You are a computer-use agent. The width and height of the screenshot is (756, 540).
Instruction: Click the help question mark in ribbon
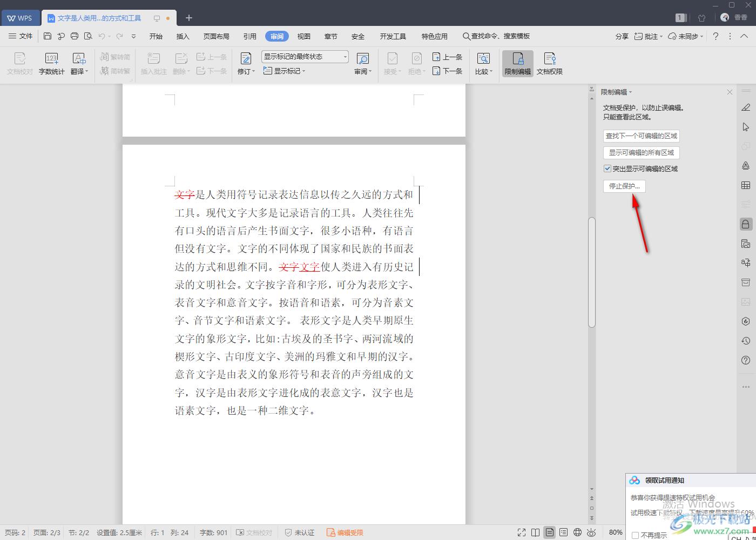715,36
